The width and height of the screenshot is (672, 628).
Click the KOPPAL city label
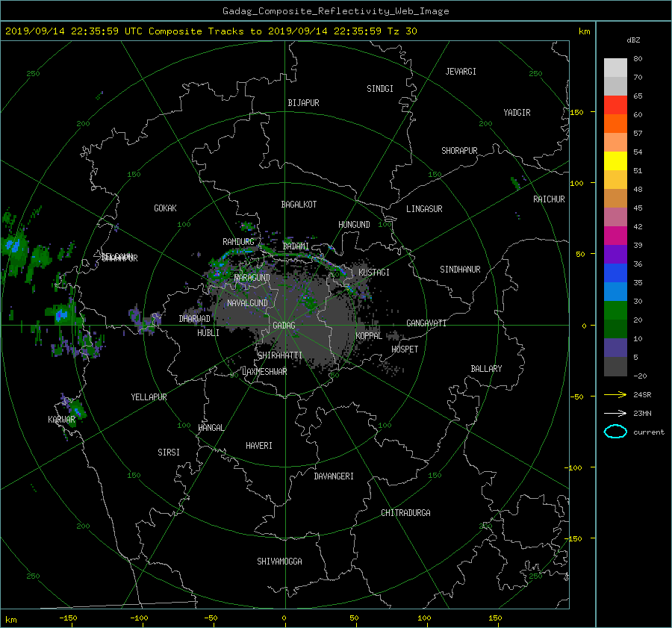(369, 336)
